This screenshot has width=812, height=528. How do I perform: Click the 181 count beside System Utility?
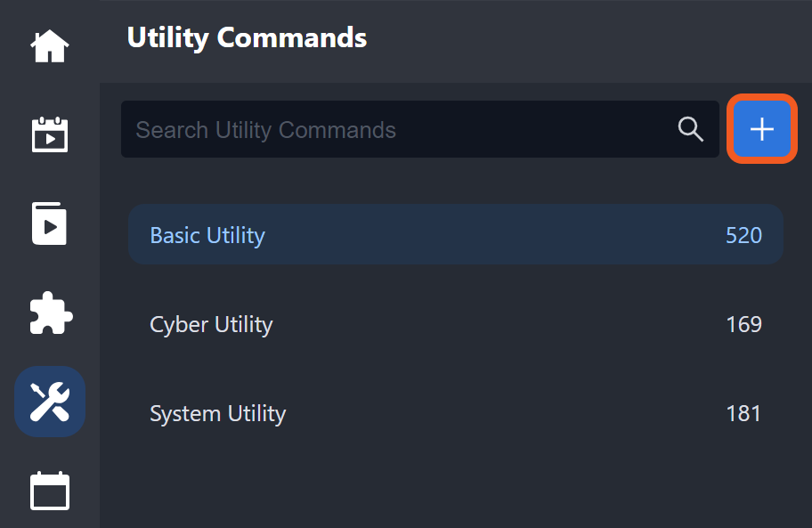tap(743, 413)
